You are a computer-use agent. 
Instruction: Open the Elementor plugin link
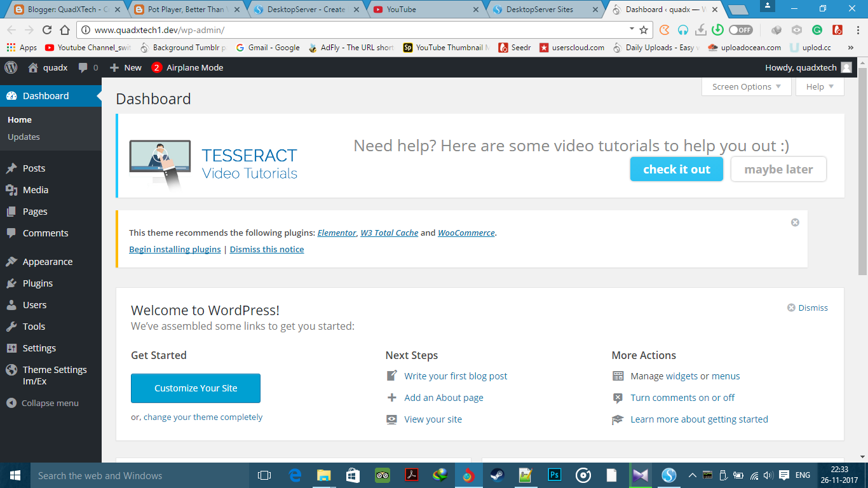(x=337, y=233)
